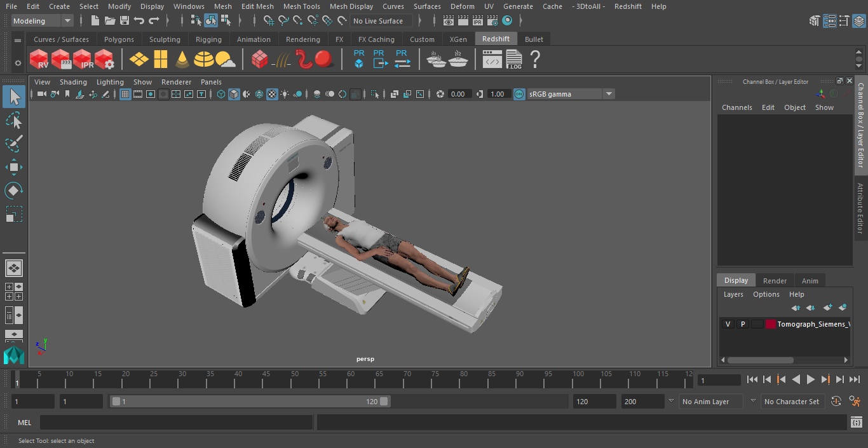868x448 pixels.
Task: Click the Attribute Editor side tab
Action: pyautogui.click(x=860, y=208)
